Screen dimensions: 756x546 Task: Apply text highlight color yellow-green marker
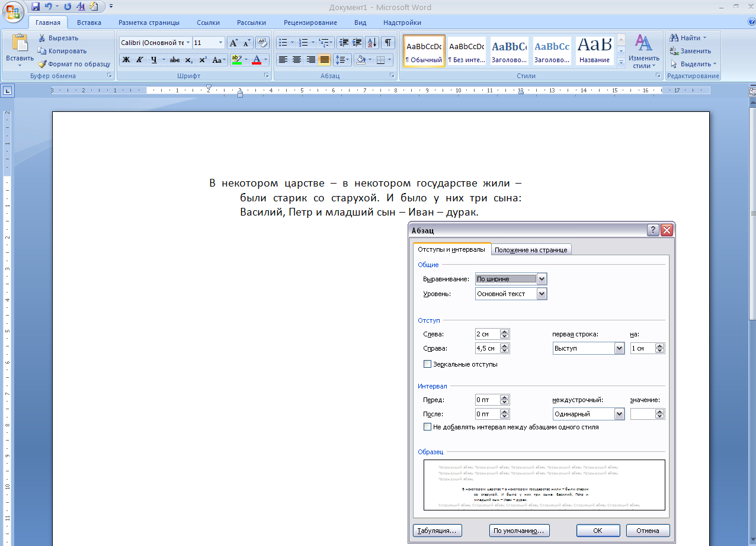tap(236, 60)
